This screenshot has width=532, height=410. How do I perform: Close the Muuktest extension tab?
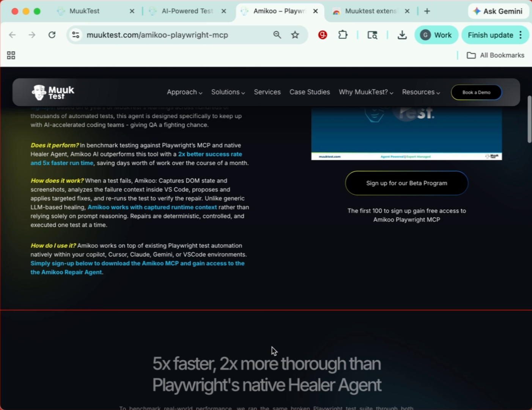pyautogui.click(x=407, y=11)
